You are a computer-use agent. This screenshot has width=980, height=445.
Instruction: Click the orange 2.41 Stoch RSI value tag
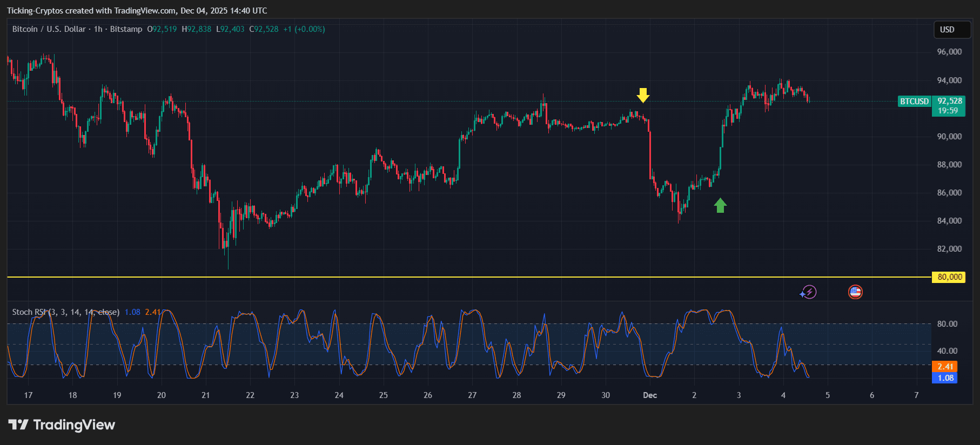coord(944,367)
